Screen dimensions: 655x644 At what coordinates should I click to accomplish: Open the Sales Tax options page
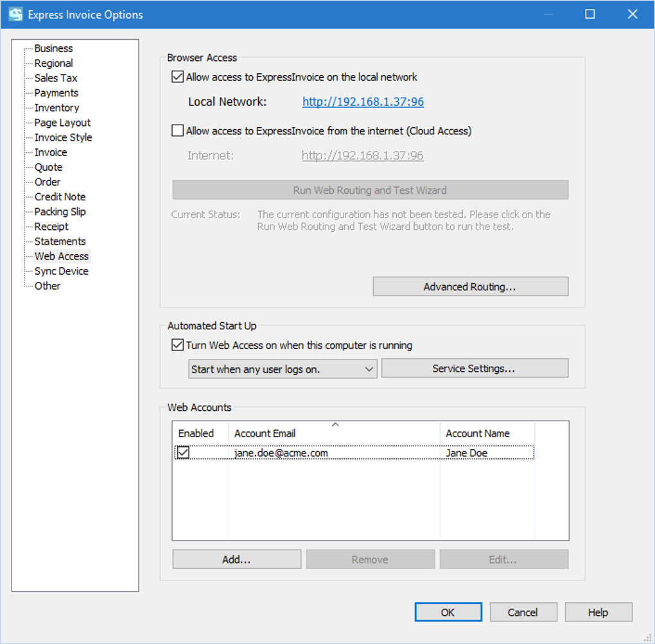coord(56,78)
